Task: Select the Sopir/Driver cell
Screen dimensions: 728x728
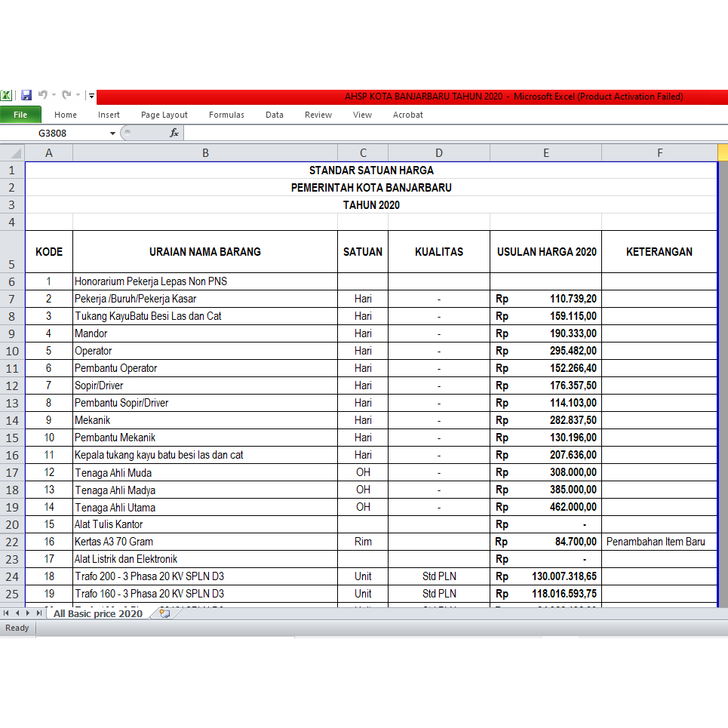Action: [x=205, y=386]
